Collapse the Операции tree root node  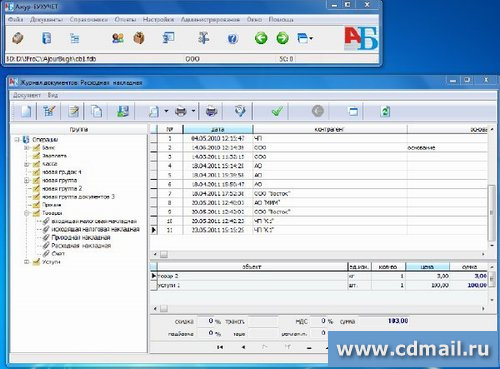coord(17,140)
